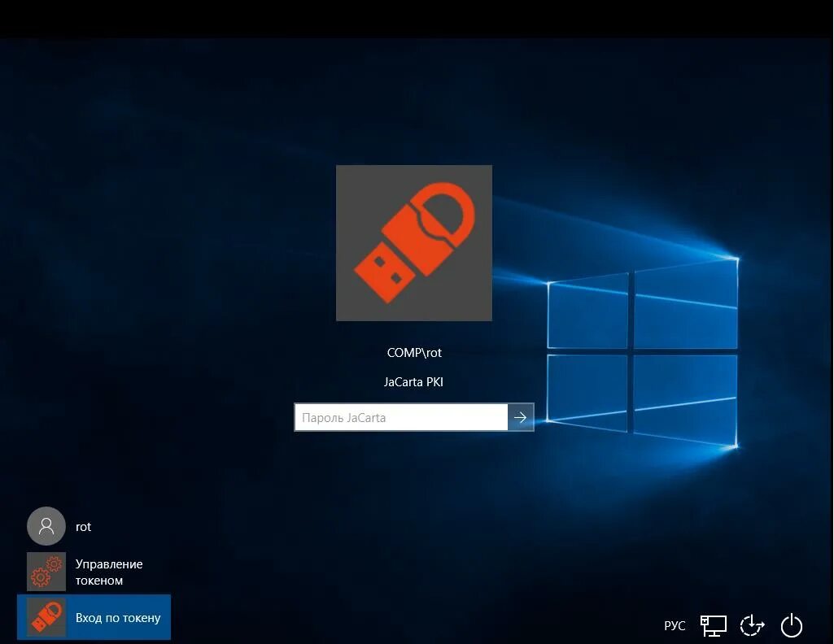This screenshot has width=834, height=644.
Task: Choose the token login USB icon in list
Action: 46,617
